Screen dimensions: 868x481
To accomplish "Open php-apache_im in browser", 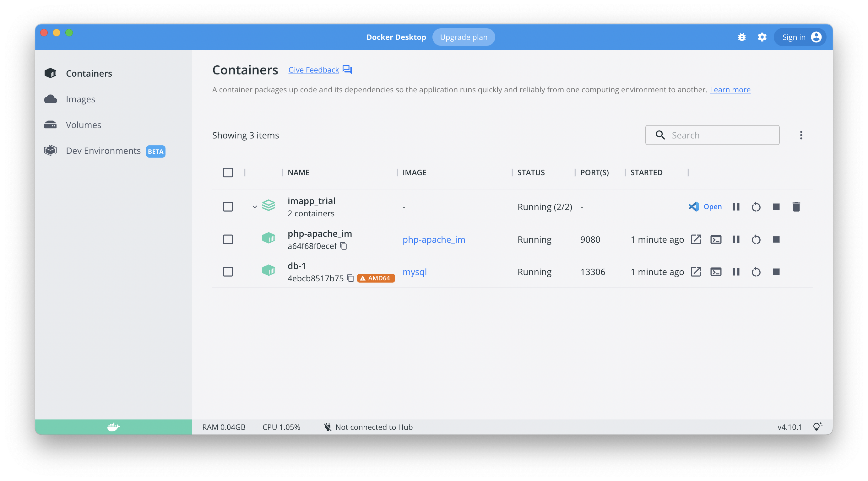I will 696,239.
